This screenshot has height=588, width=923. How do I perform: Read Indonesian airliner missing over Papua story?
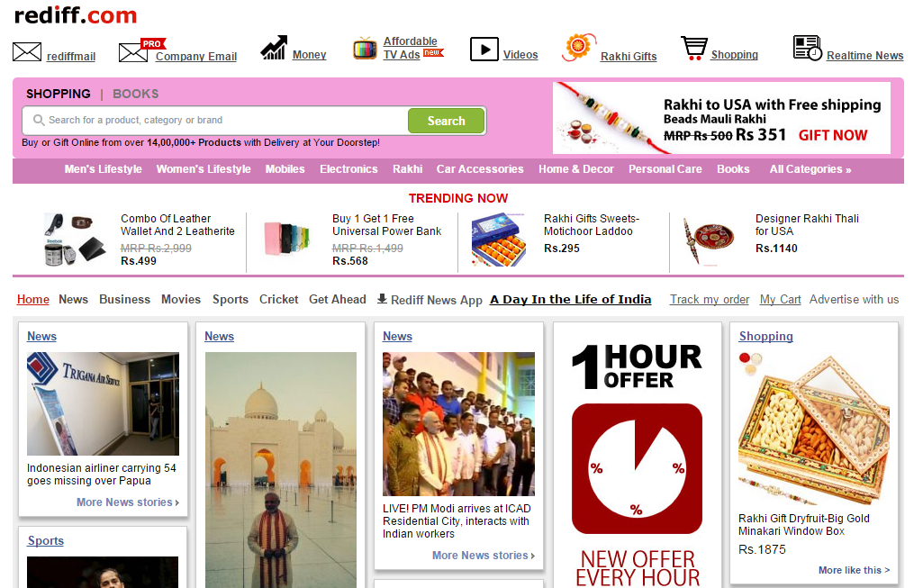101,475
